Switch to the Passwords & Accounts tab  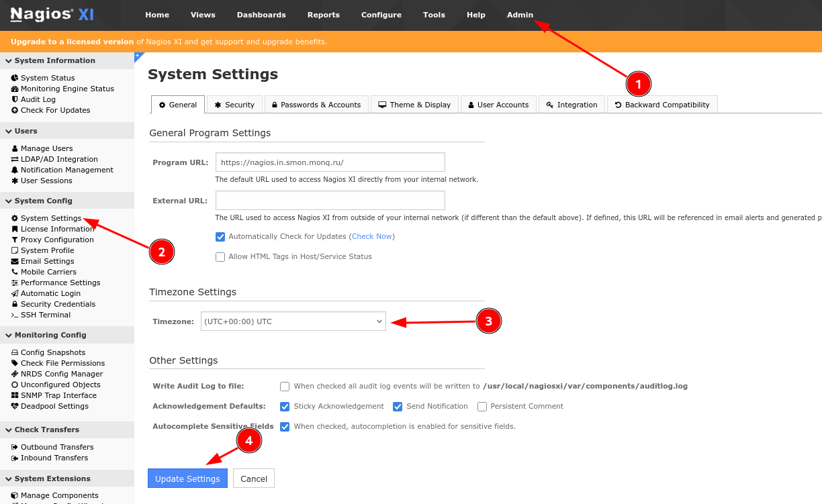pyautogui.click(x=316, y=105)
